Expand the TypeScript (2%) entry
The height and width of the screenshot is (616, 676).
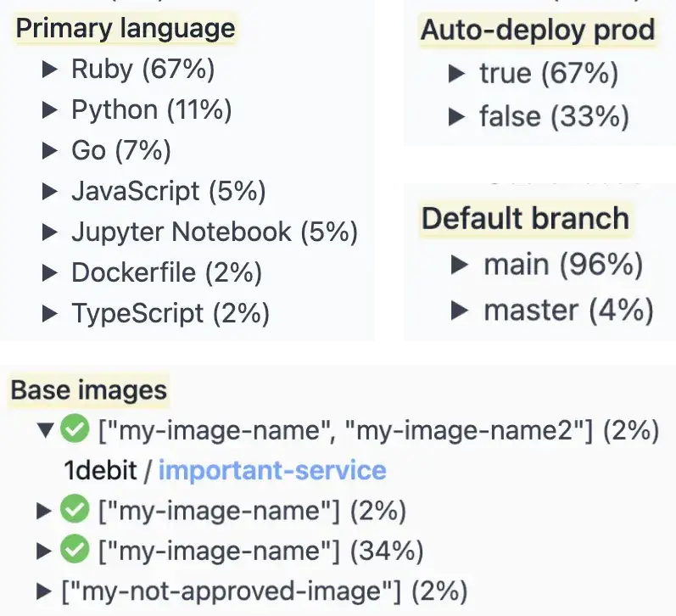click(49, 314)
